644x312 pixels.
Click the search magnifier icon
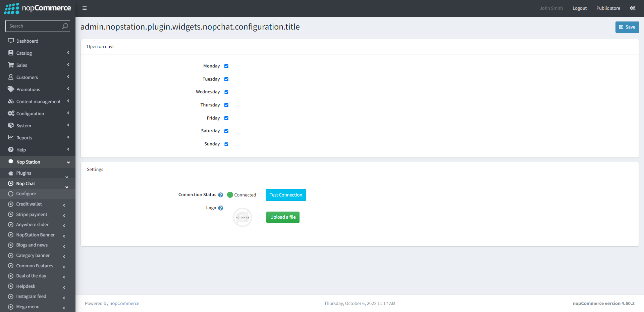click(65, 26)
